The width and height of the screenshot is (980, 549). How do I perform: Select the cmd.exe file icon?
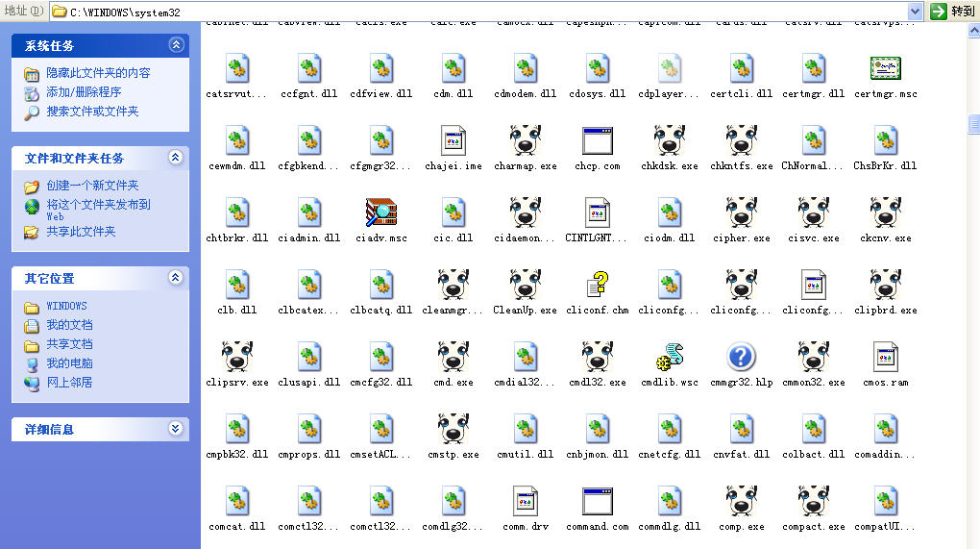pos(453,357)
